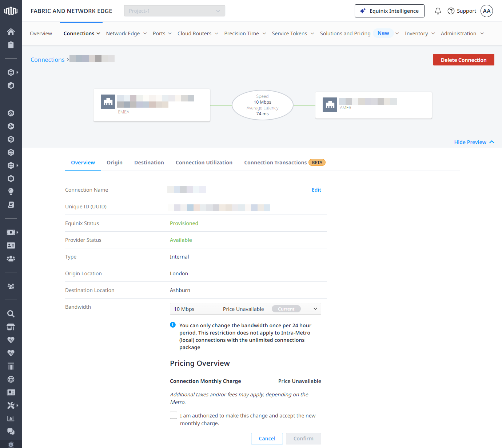Open the chat bubbles icon in sidebar
This screenshot has width=502, height=448.
point(11,432)
